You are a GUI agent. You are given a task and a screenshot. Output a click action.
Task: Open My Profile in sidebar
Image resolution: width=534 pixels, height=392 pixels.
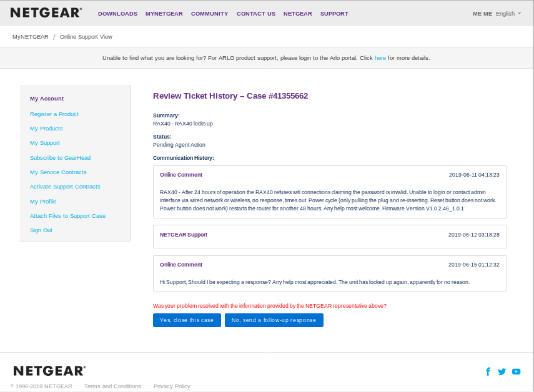coord(43,202)
